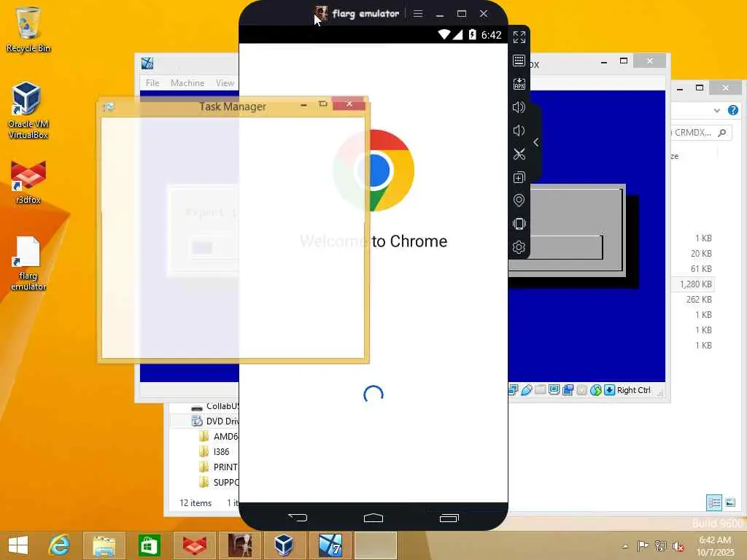Switch to the Windows 7 VM taskbar button

[x=330, y=545]
